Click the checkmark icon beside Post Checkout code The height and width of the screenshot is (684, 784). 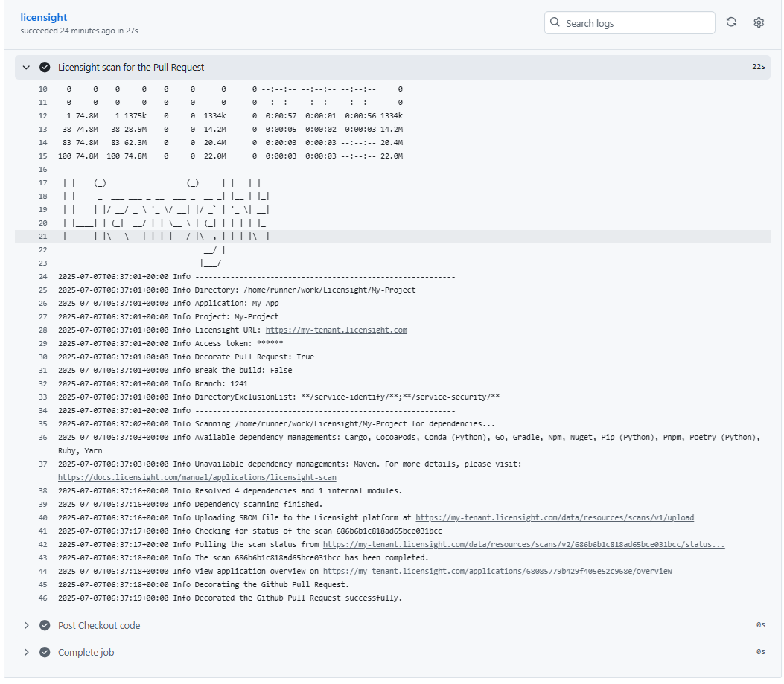(x=45, y=625)
